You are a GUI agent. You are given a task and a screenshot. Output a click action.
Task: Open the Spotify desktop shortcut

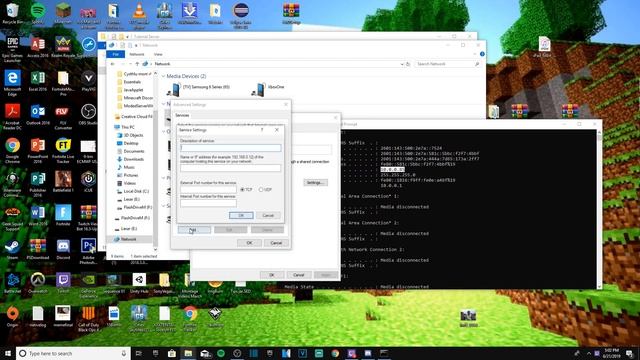pos(38,13)
